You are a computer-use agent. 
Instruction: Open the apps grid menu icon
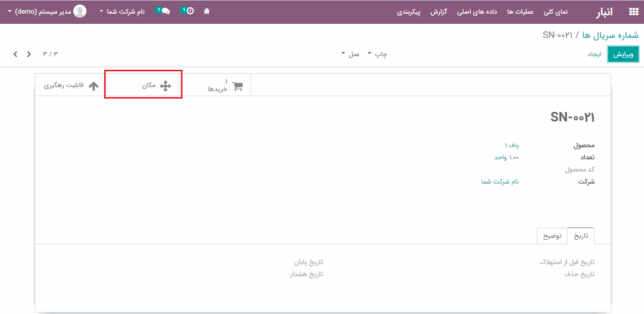tap(633, 12)
